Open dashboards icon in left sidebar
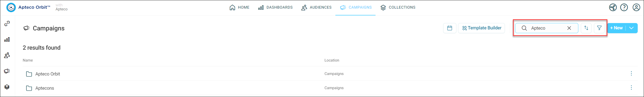Image resolution: width=644 pixels, height=97 pixels. (7, 40)
